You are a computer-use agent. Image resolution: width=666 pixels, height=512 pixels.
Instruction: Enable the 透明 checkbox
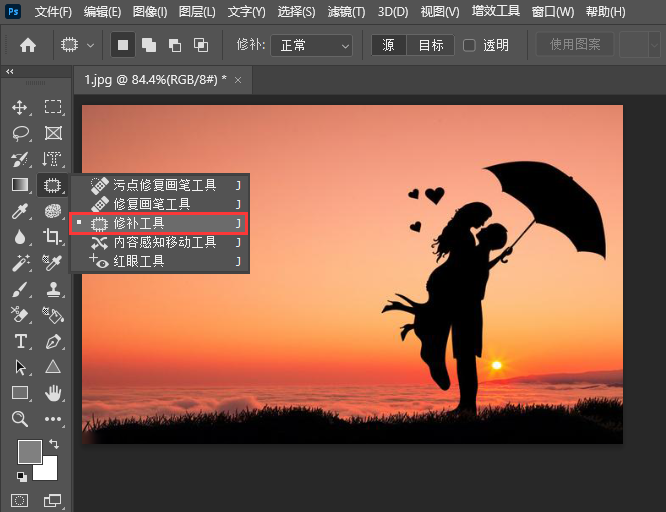tap(469, 45)
